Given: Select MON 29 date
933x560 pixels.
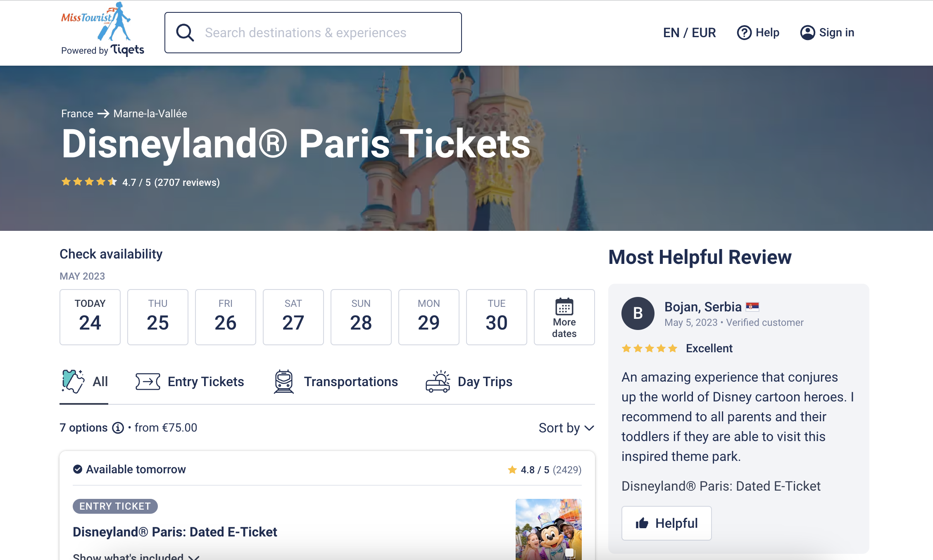Looking at the screenshot, I should coord(429,317).
